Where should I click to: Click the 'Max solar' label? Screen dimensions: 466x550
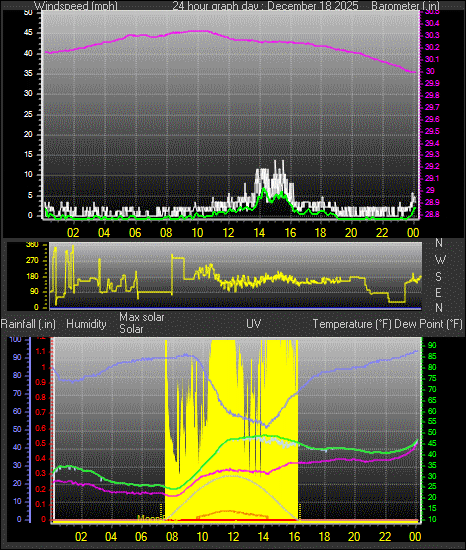click(x=142, y=317)
